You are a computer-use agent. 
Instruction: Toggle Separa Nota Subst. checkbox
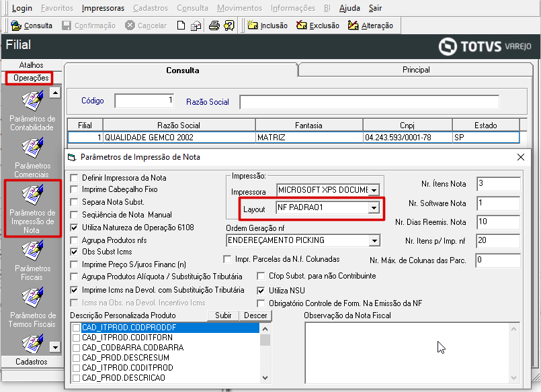(74, 202)
